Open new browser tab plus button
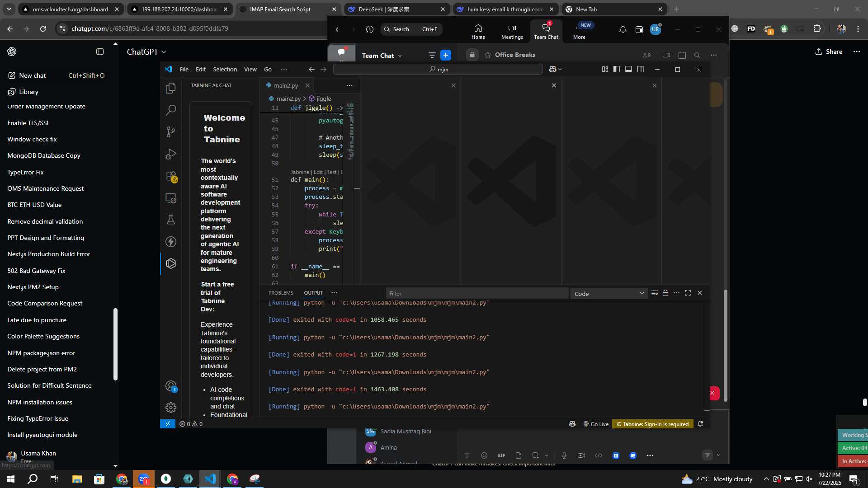Viewport: 868px width, 488px height. (x=677, y=9)
